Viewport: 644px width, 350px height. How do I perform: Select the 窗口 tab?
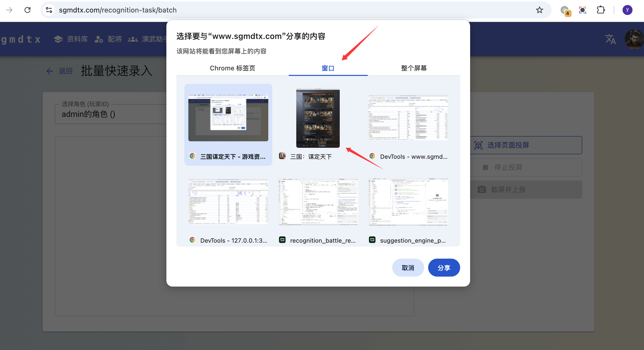328,68
